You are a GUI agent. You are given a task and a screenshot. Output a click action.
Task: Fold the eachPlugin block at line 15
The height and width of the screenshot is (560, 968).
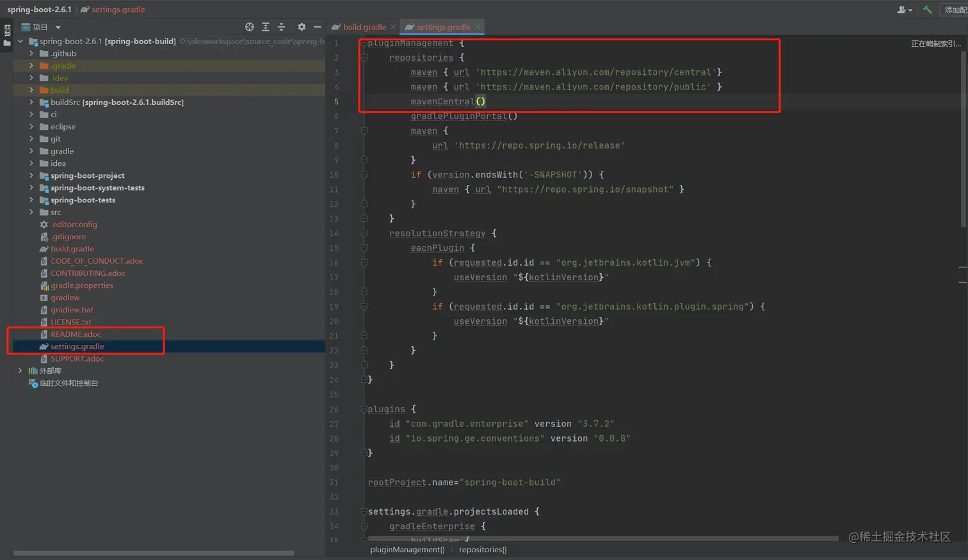(364, 248)
